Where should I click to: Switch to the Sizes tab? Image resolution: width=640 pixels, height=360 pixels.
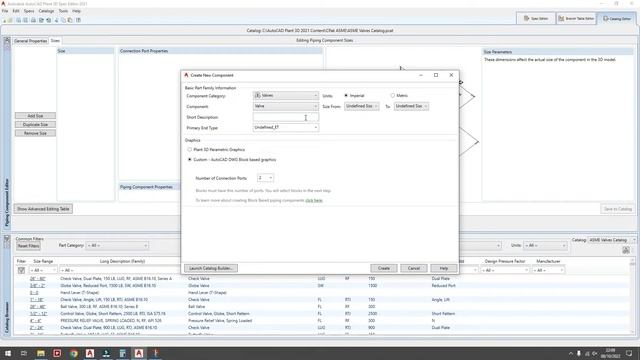tap(55, 41)
